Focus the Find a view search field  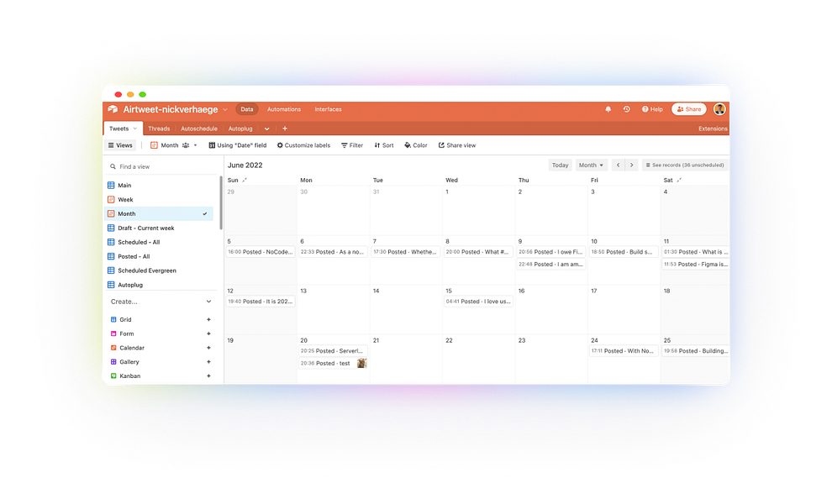[x=162, y=166]
